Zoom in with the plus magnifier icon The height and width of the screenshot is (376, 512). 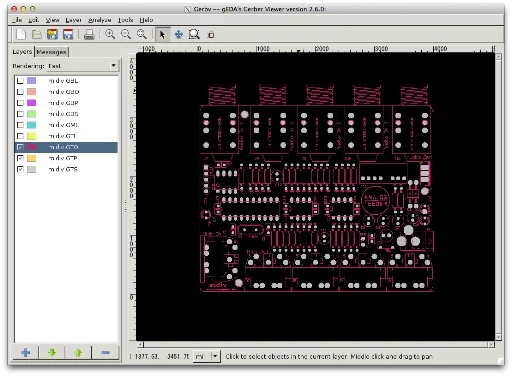[110, 34]
